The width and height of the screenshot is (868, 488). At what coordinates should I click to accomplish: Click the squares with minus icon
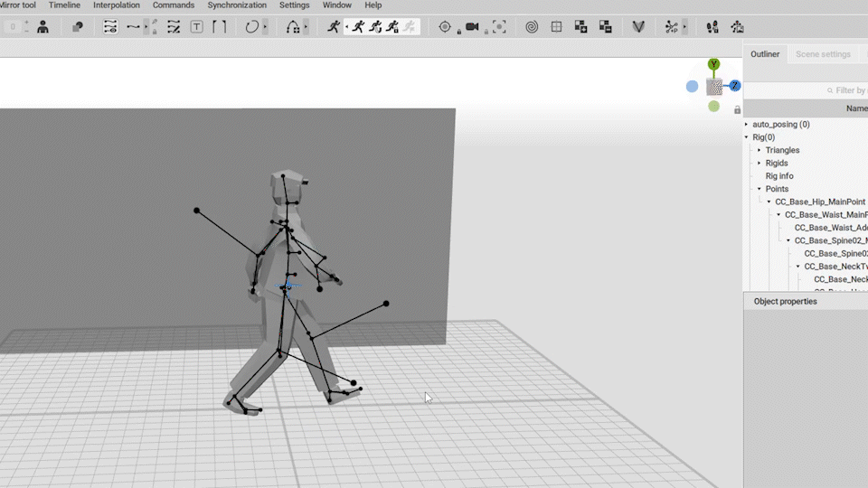[x=605, y=26]
